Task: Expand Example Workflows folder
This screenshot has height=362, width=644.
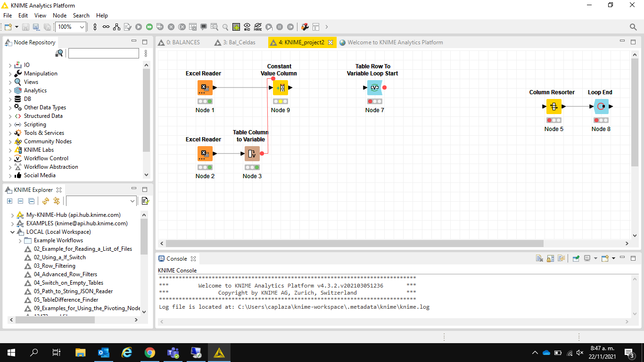Action: 20,240
